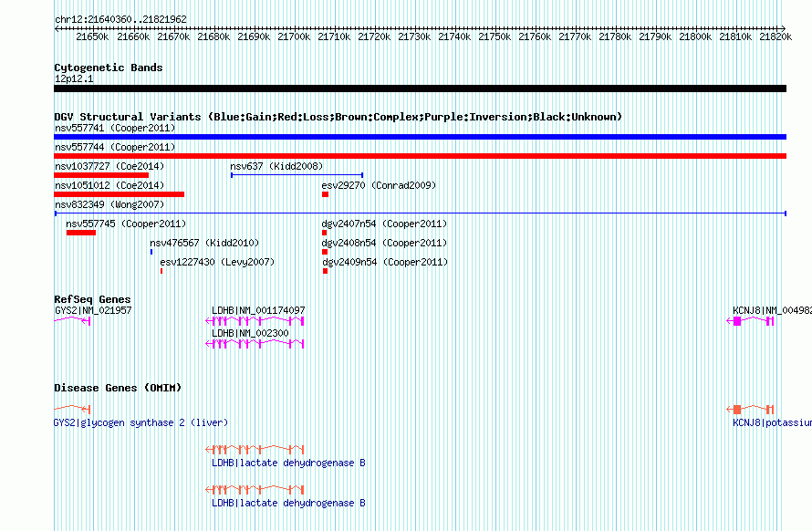812x531 pixels.
Task: Click the lower orange LDHB OMIM gene glyph
Action: pyautogui.click(x=255, y=489)
